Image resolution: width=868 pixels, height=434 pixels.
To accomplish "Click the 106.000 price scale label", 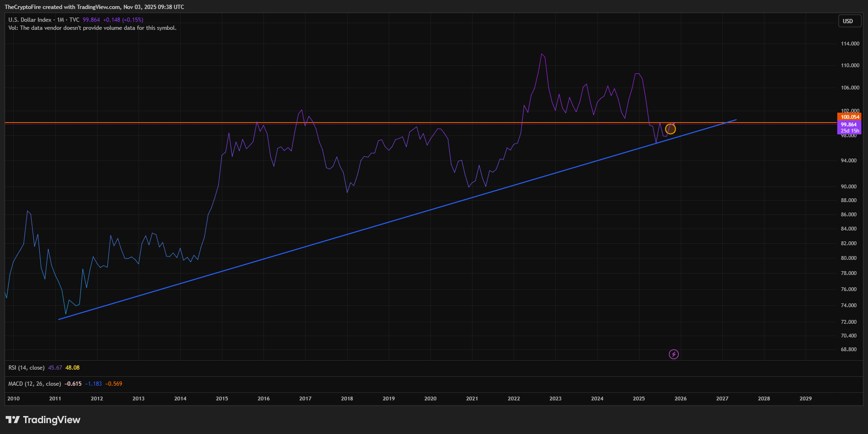I will 850,88.
